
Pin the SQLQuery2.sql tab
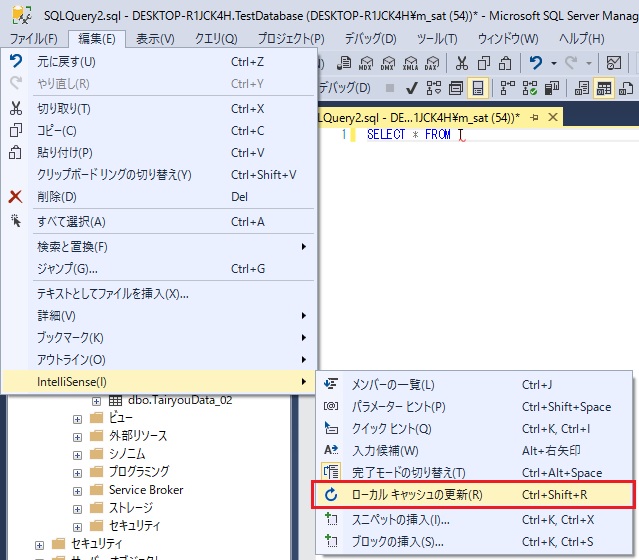[x=534, y=118]
